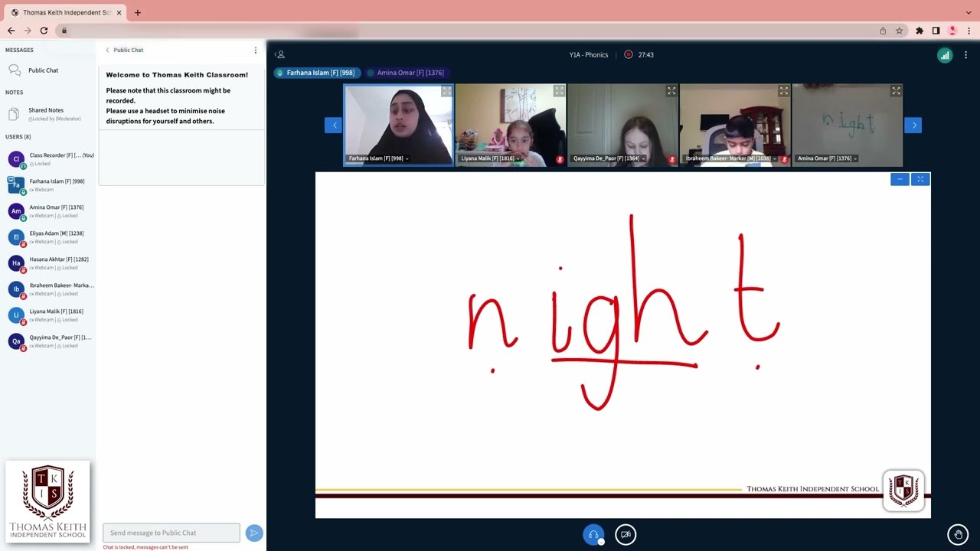This screenshot has height=551, width=980.
Task: Click the Y1A - Phonics session title
Action: tap(589, 55)
